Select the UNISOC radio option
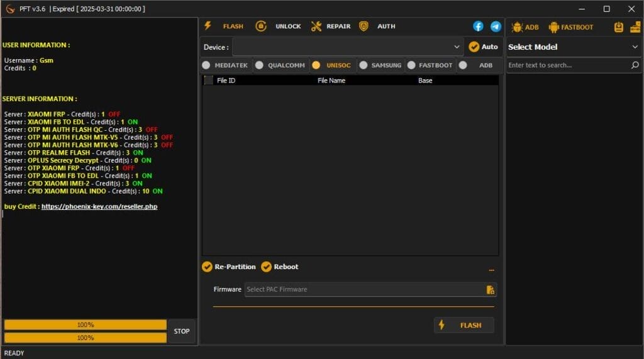The image size is (644, 359). [331, 65]
